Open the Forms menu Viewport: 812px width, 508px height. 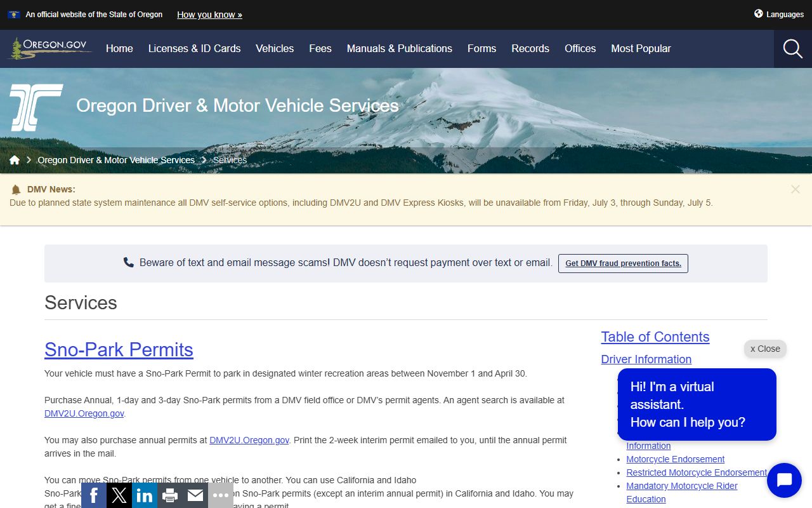tap(481, 49)
